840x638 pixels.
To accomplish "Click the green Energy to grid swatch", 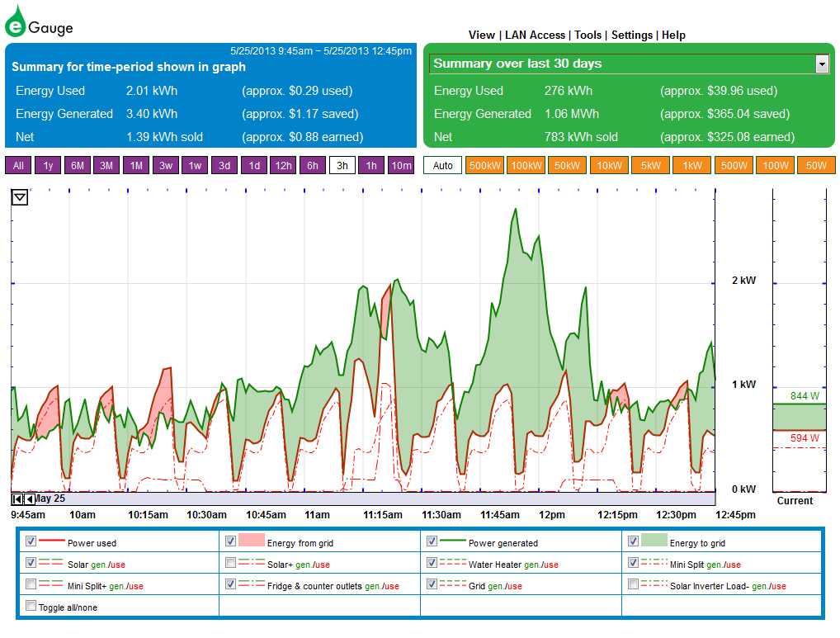I will point(652,541).
